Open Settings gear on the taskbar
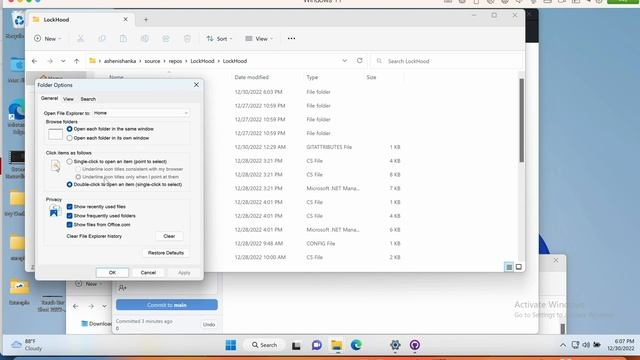The width and height of the screenshot is (640, 360). point(395,345)
